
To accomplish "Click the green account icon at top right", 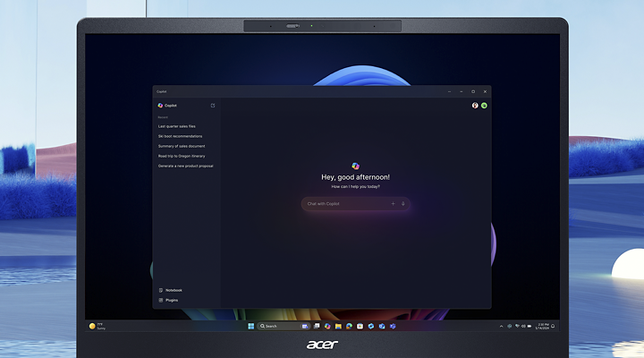I will 484,106.
